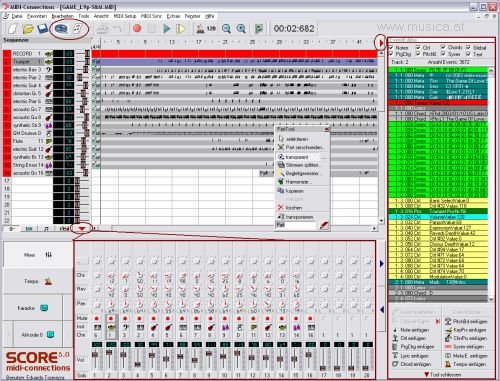This screenshot has height=381, width=500.
Task: Zoom in with the plus magnifier icon
Action: 241,29
